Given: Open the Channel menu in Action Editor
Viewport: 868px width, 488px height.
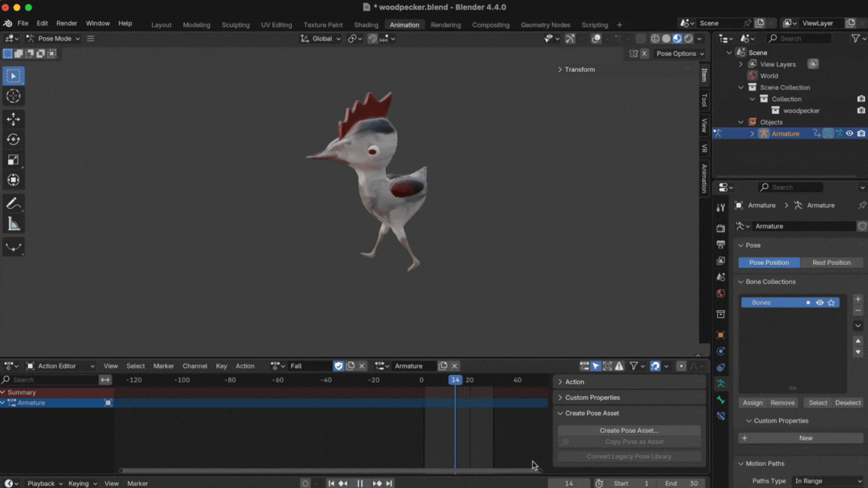Looking at the screenshot, I should coord(195,366).
